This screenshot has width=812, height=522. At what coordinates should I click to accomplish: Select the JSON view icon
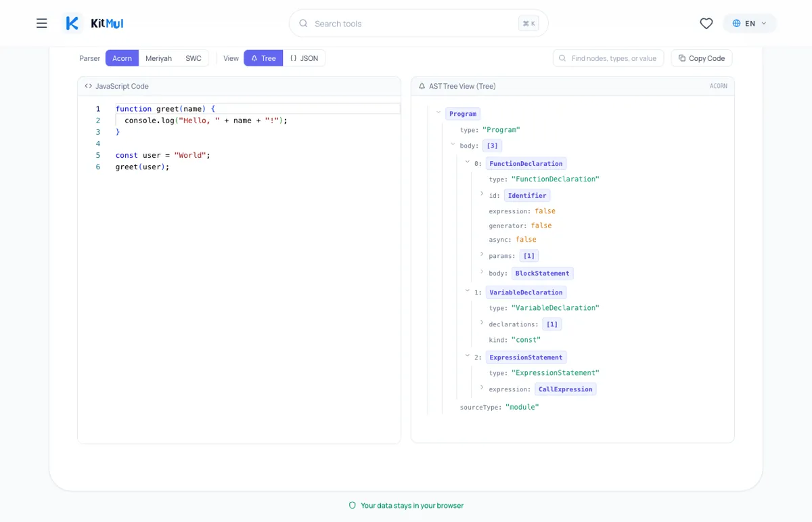pyautogui.click(x=292, y=58)
